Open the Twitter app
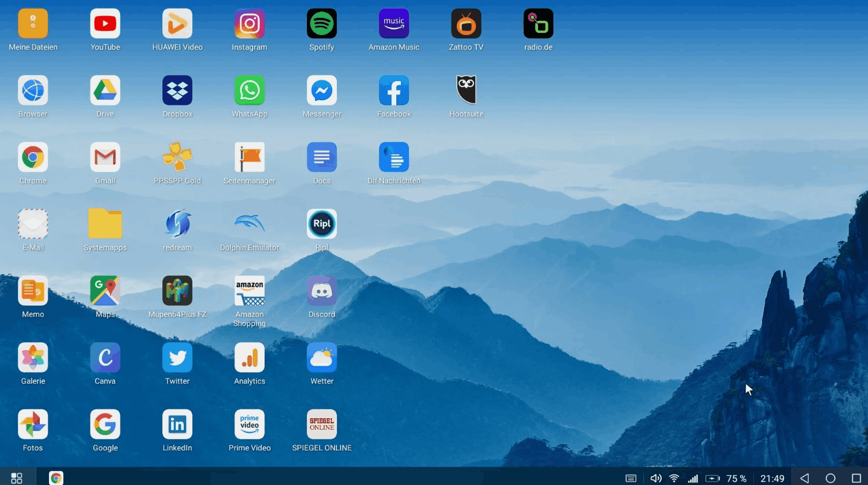This screenshot has width=868, height=485. [x=177, y=358]
